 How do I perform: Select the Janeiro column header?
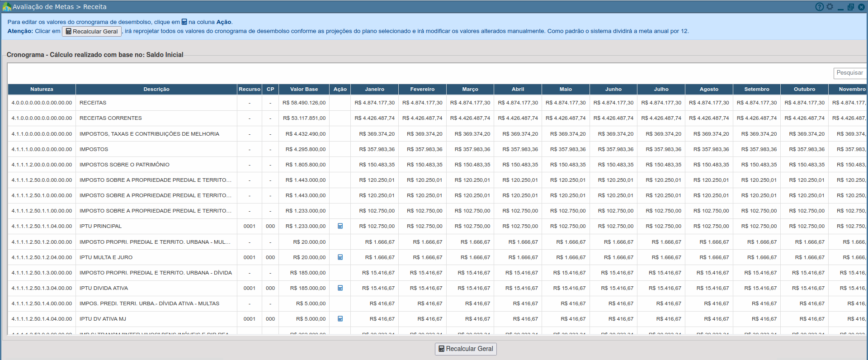(x=374, y=89)
